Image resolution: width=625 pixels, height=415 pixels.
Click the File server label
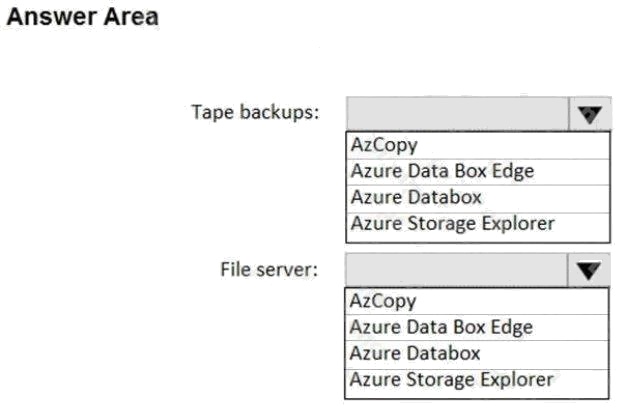[x=269, y=269]
